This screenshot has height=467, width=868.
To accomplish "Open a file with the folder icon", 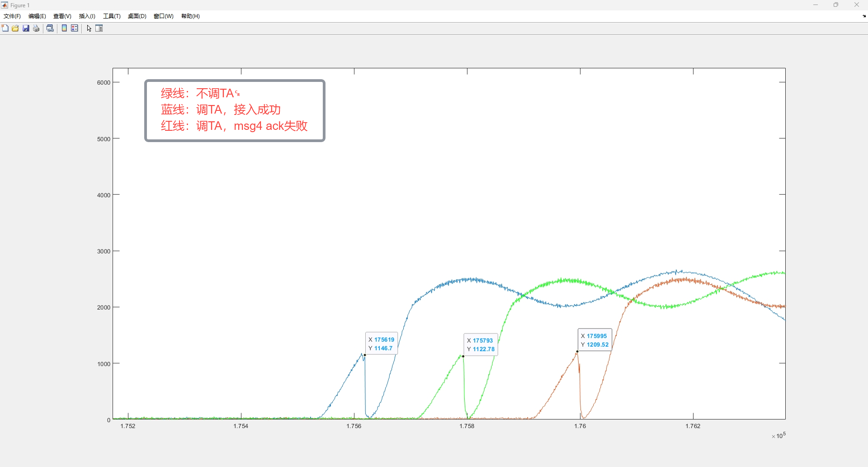I will tap(15, 29).
